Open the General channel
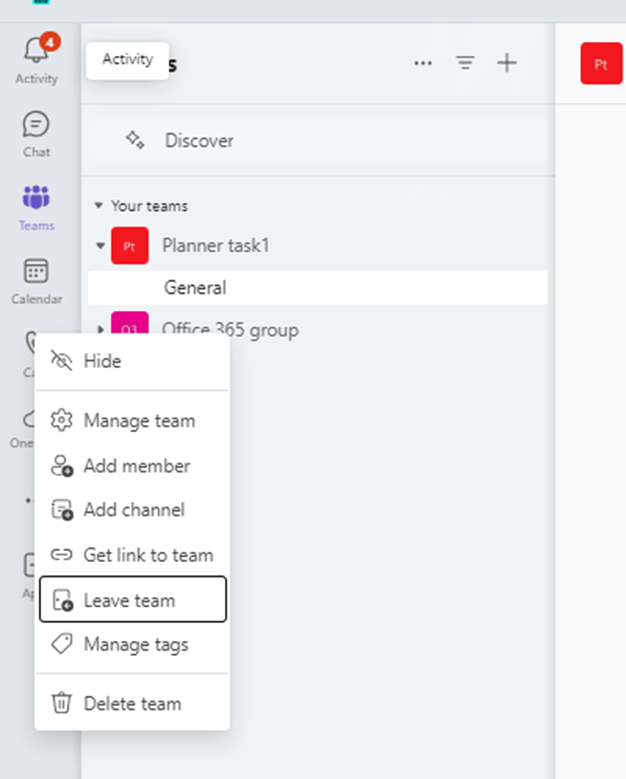Image resolution: width=626 pixels, height=779 pixels. point(317,288)
